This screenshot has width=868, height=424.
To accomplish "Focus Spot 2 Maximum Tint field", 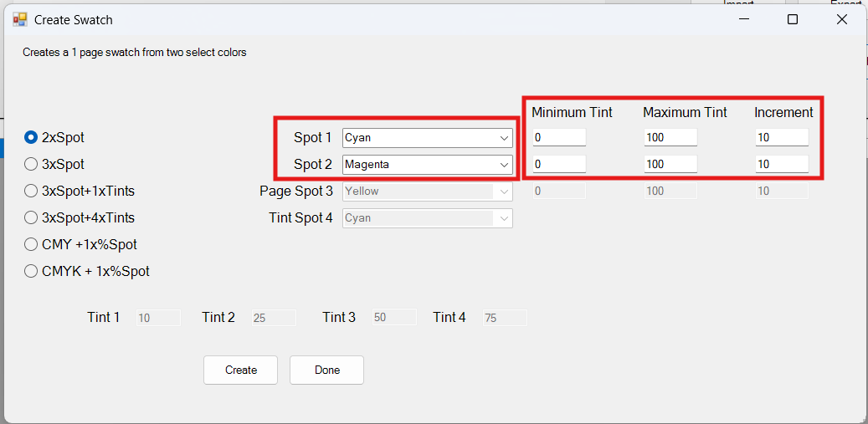I will click(670, 164).
